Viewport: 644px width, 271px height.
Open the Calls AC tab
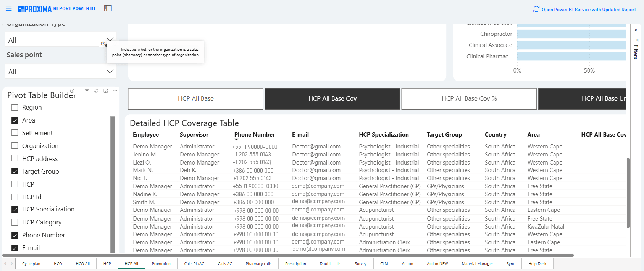[225, 264]
